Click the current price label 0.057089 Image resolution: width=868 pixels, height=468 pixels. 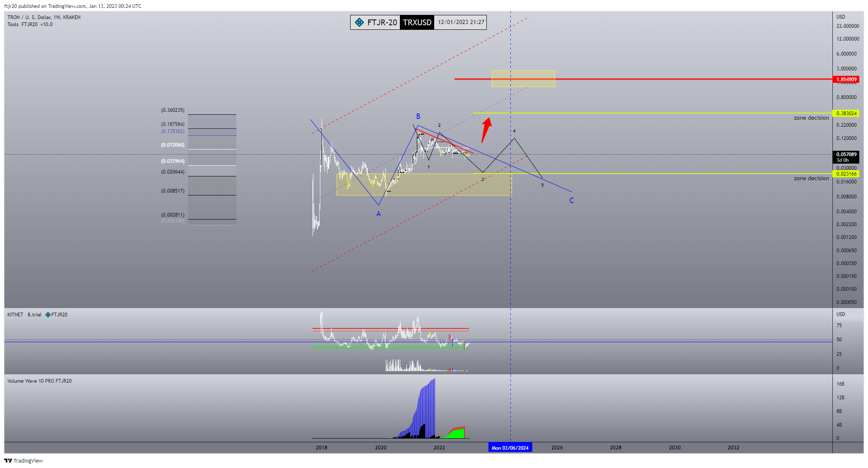click(x=846, y=154)
